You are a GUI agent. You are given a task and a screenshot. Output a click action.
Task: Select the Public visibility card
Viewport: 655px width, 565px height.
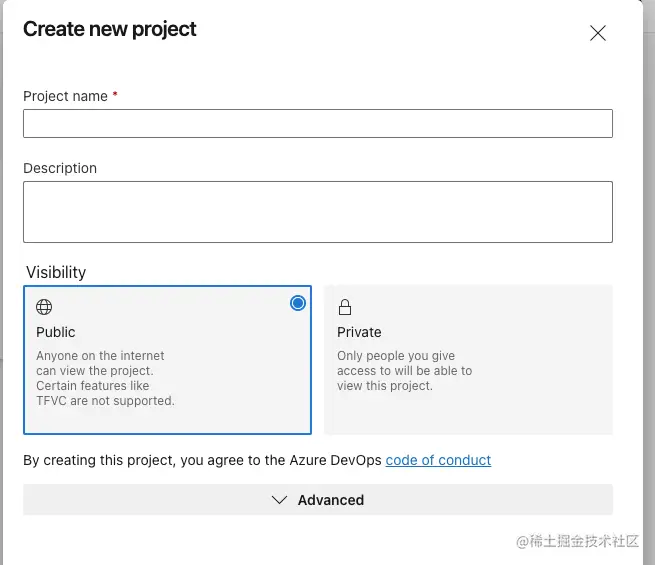[x=167, y=360]
